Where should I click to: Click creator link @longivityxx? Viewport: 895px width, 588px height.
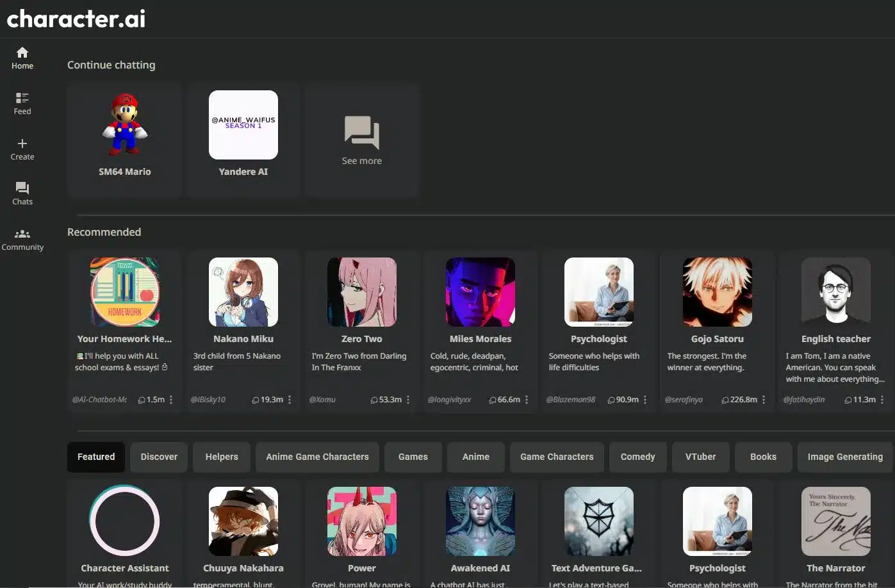pyautogui.click(x=449, y=400)
